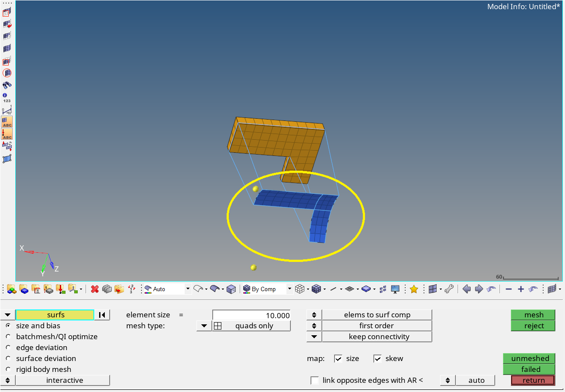Toggle the element handles ABC icon
This screenshot has height=392, width=565.
[x=7, y=122]
